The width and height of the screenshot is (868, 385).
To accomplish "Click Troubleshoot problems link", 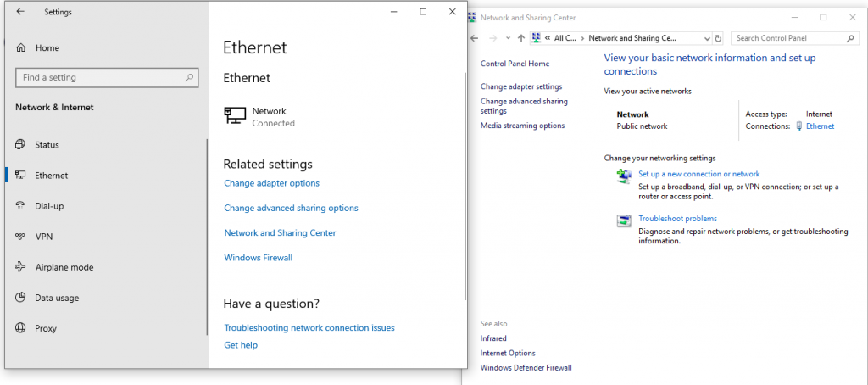I will click(x=677, y=219).
